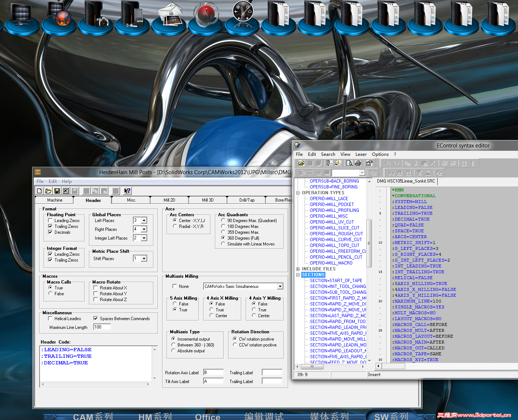Screen dimensions: 518x420
Task: Select Radial - X,Y,R arc center
Action: coord(175,226)
